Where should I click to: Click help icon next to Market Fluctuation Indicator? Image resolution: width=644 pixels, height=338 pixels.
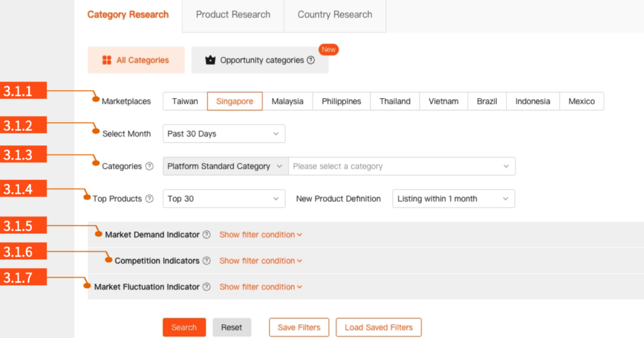206,287
